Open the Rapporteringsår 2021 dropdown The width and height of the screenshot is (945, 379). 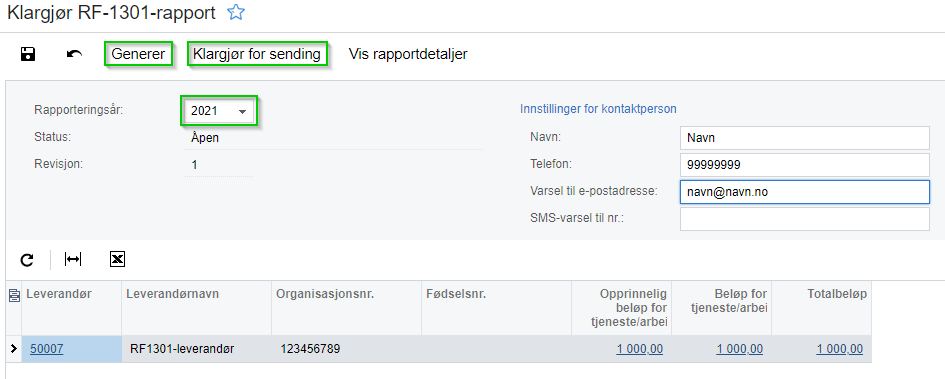click(219, 111)
